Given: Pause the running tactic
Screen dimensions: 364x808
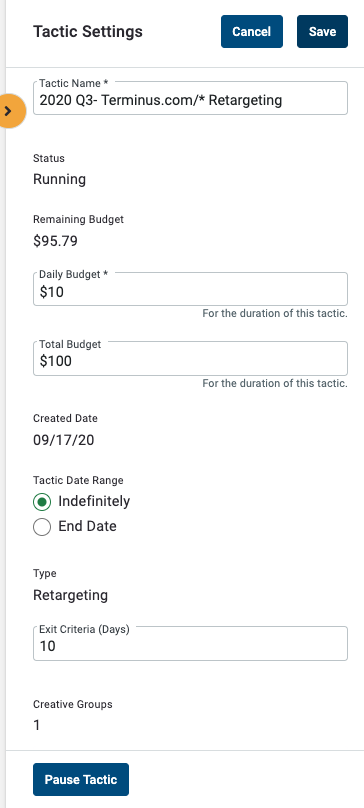Looking at the screenshot, I should [81, 780].
